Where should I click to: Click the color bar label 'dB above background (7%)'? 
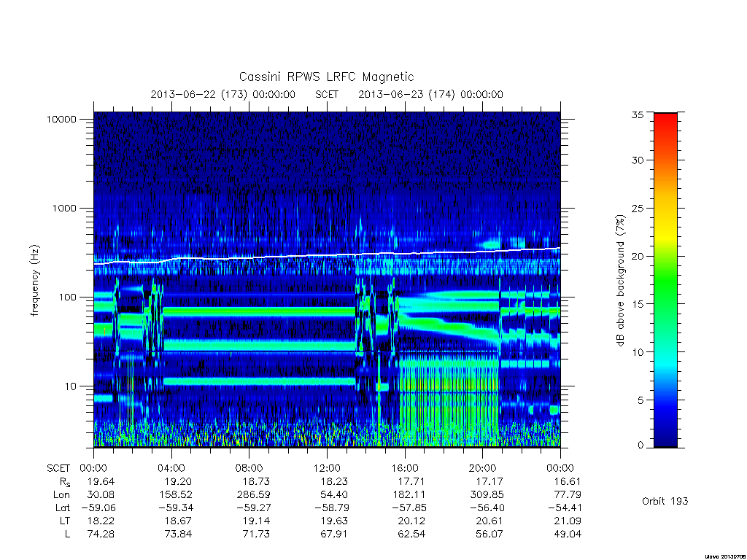point(620,281)
